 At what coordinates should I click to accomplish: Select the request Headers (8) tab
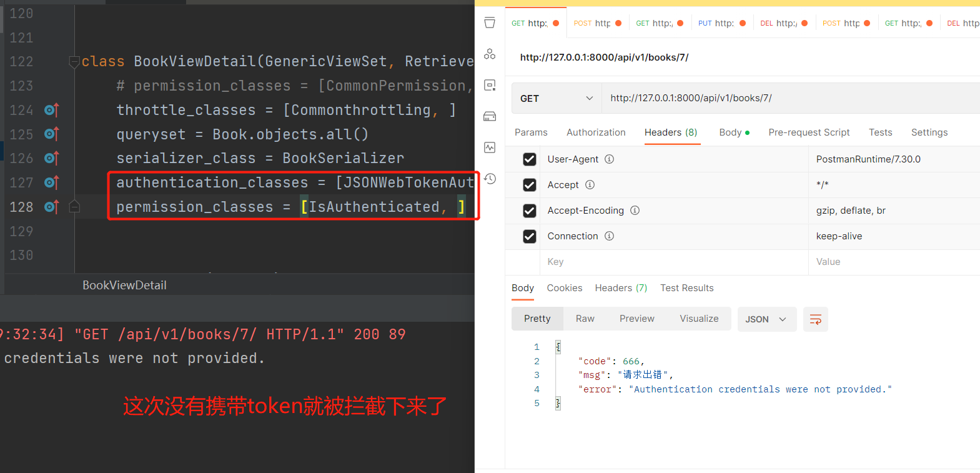point(671,132)
